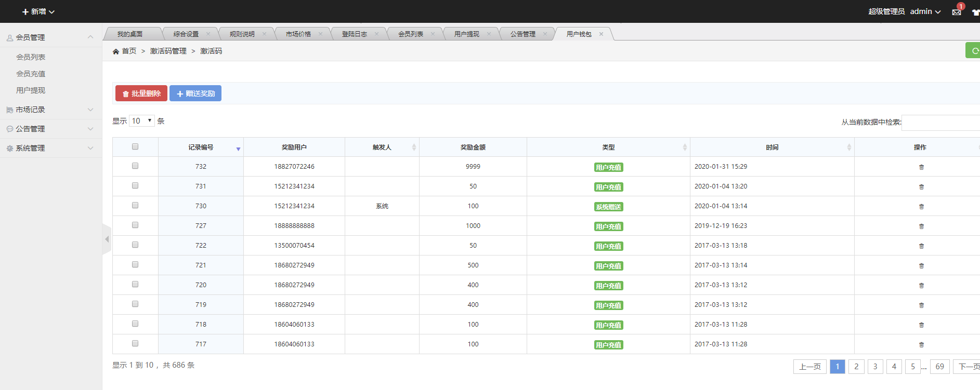This screenshot has width=980, height=390.
Task: Click the green refresh button
Action: point(973,51)
